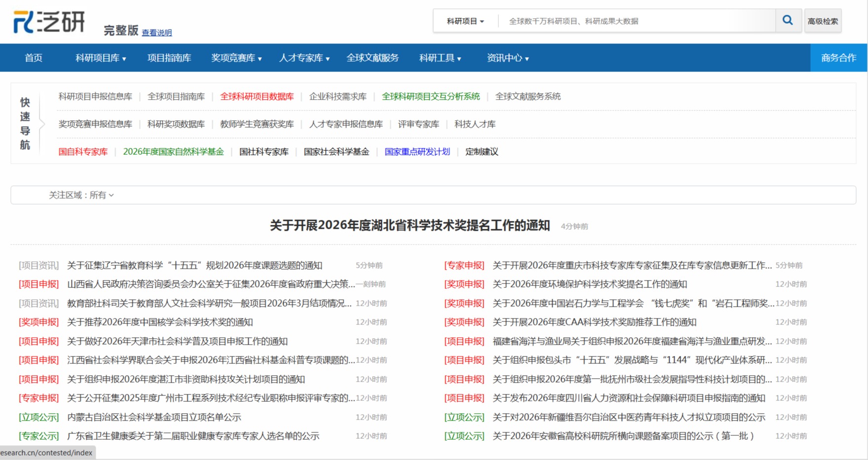
Task: Open the 科研项目 search category dropdown
Action: 465,21
